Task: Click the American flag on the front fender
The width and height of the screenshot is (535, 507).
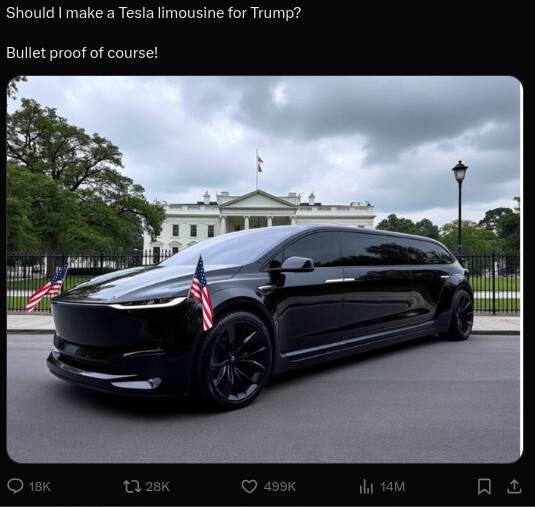Action: coord(202,293)
